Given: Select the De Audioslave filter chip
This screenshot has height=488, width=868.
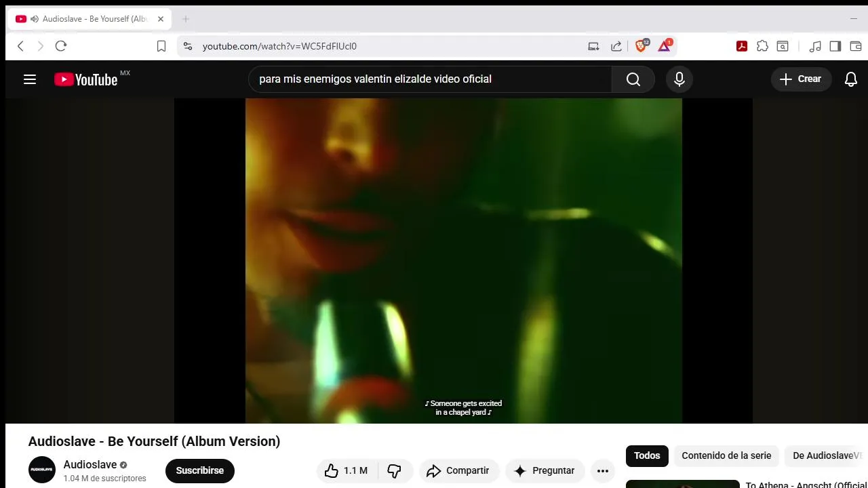Looking at the screenshot, I should click(826, 456).
